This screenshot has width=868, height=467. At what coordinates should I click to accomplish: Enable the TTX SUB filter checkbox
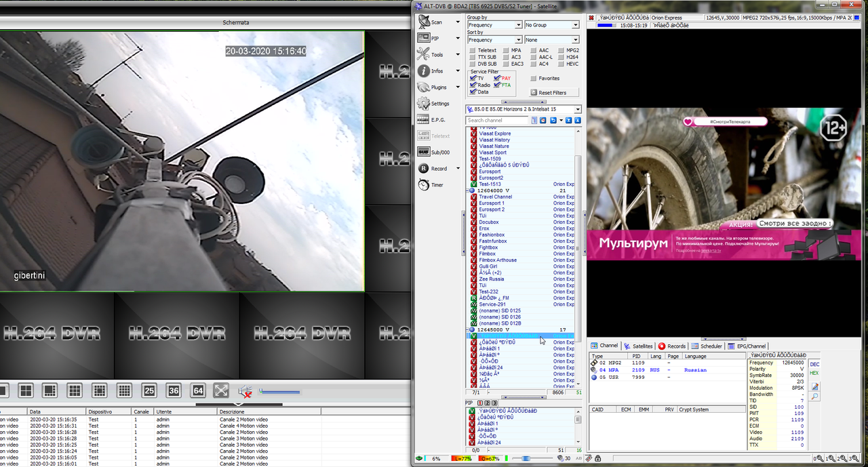pos(473,57)
